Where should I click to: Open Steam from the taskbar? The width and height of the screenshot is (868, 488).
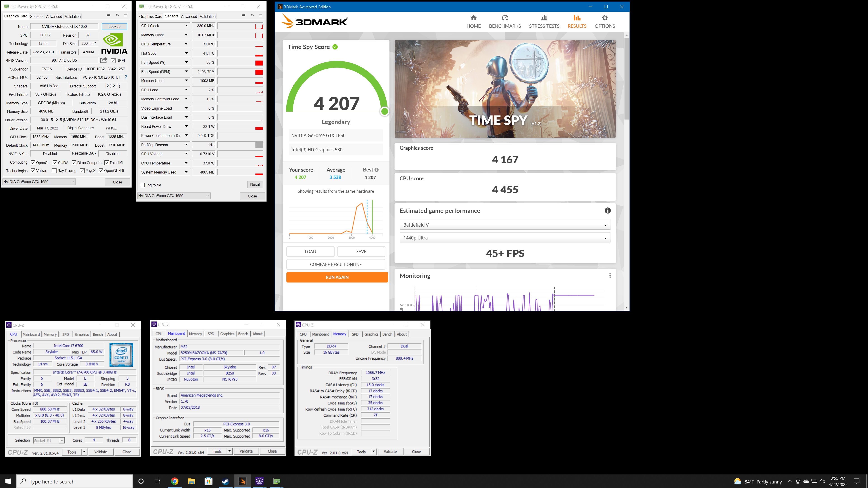[x=225, y=481]
